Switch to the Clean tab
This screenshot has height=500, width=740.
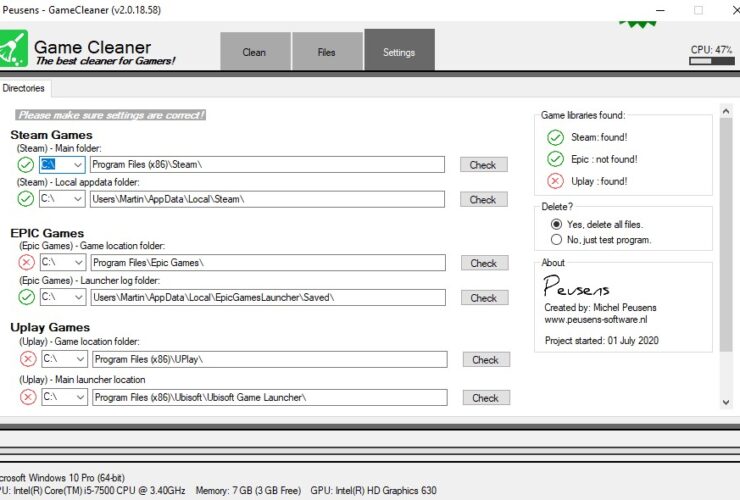(x=254, y=52)
